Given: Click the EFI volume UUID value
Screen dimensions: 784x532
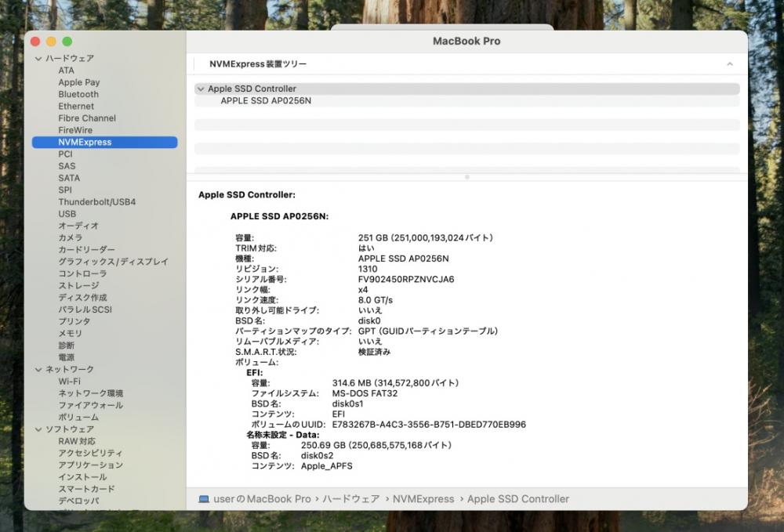Looking at the screenshot, I should [429, 425].
